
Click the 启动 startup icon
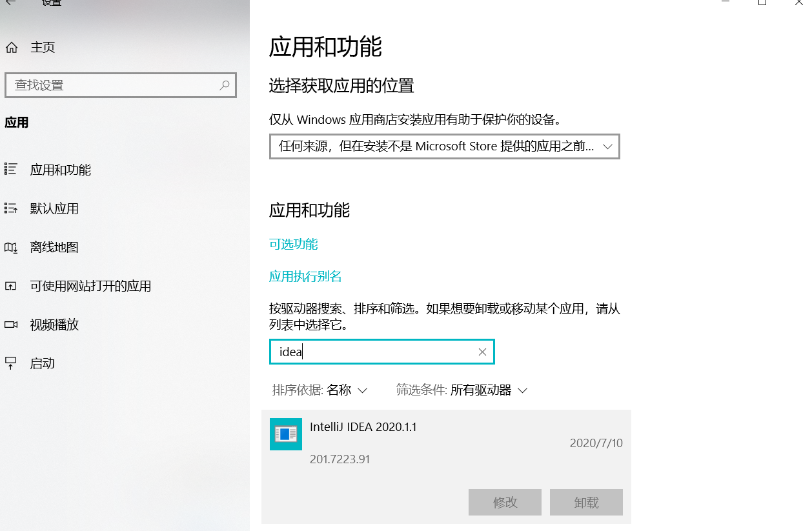pos(10,363)
